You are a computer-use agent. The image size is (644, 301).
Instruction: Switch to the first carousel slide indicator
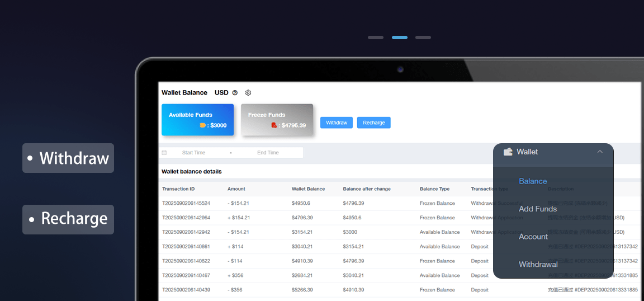[x=376, y=37]
